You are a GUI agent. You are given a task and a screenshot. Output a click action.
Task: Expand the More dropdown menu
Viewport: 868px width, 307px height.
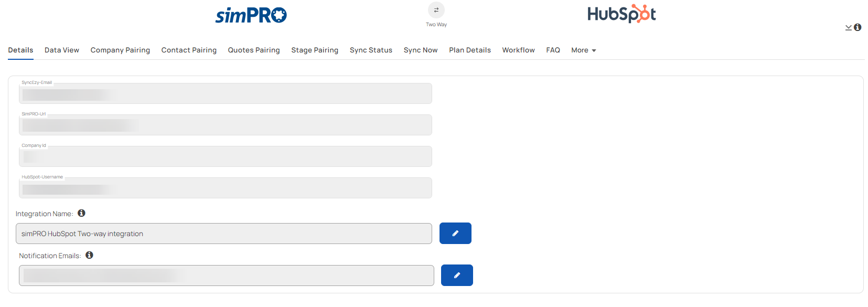coord(583,50)
